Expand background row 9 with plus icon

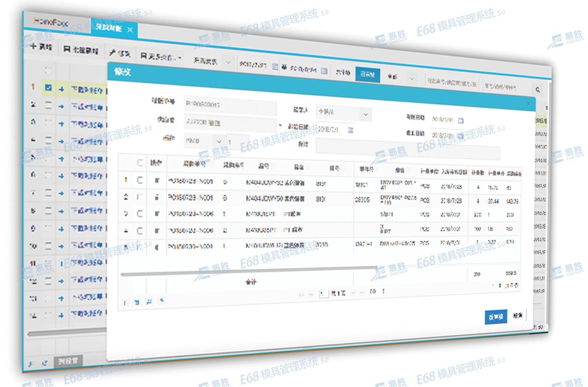click(x=61, y=229)
